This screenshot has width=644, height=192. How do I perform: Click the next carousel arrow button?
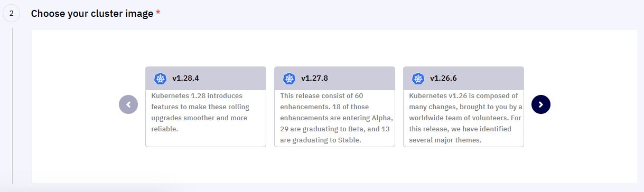pos(541,104)
